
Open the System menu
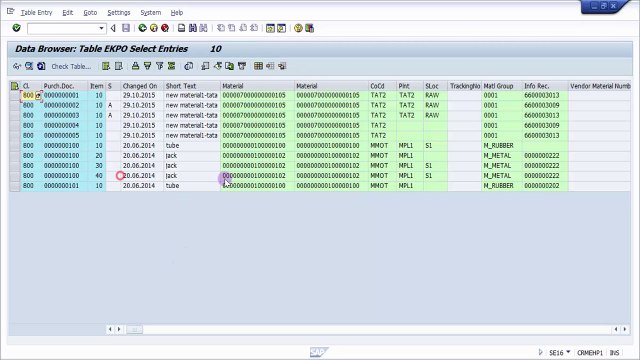(x=151, y=13)
